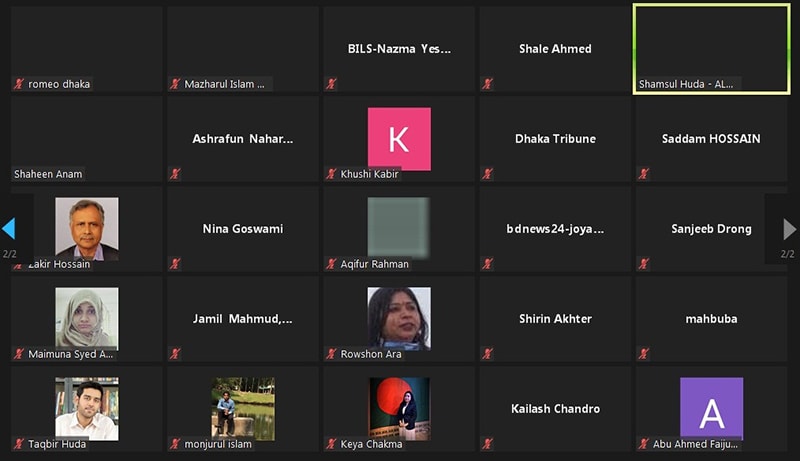Select the Maimuna Syed A... name label
Screen dimensions: 800x461
pyautogui.click(x=70, y=354)
